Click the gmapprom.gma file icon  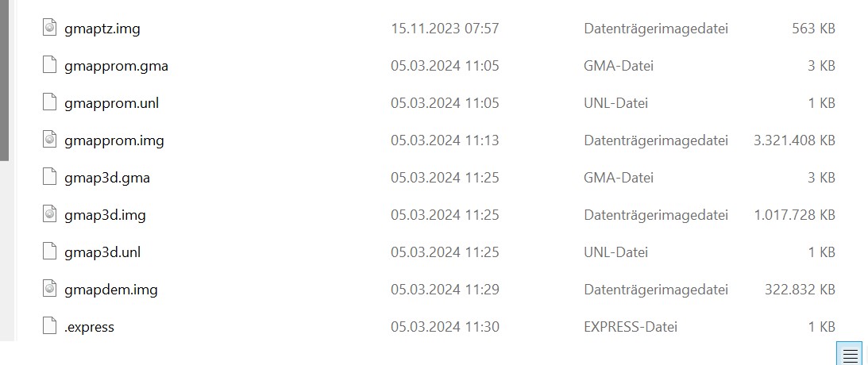(x=50, y=65)
